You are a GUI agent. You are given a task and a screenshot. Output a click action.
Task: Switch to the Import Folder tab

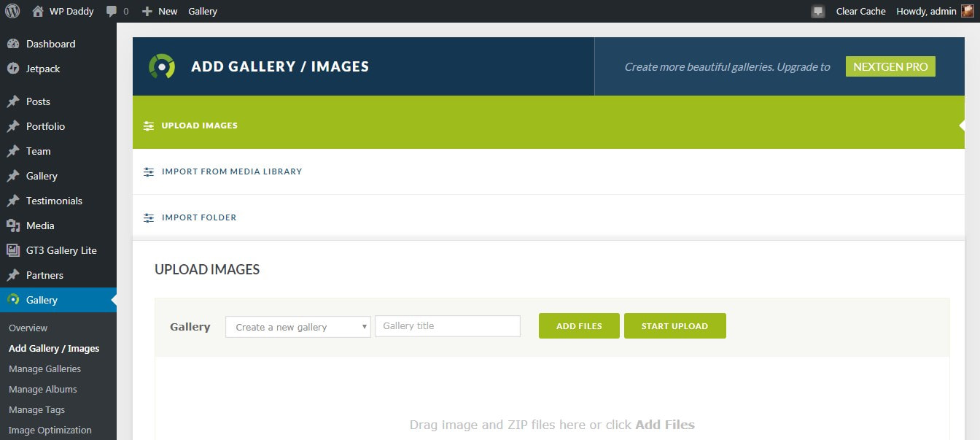pyautogui.click(x=548, y=217)
